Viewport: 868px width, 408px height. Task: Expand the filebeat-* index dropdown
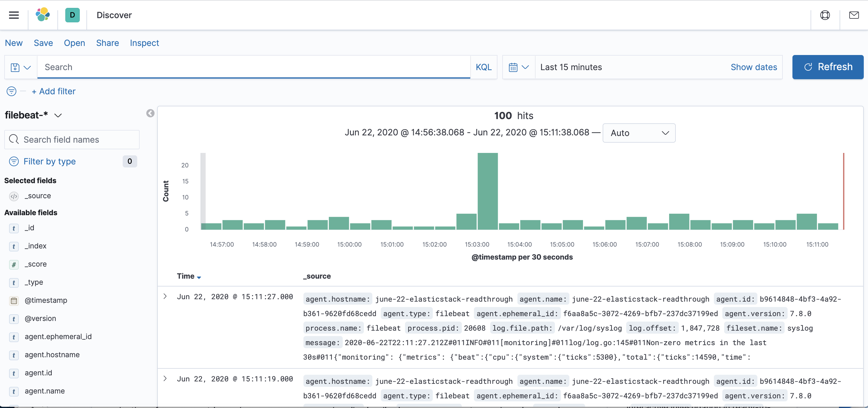pyautogui.click(x=59, y=115)
